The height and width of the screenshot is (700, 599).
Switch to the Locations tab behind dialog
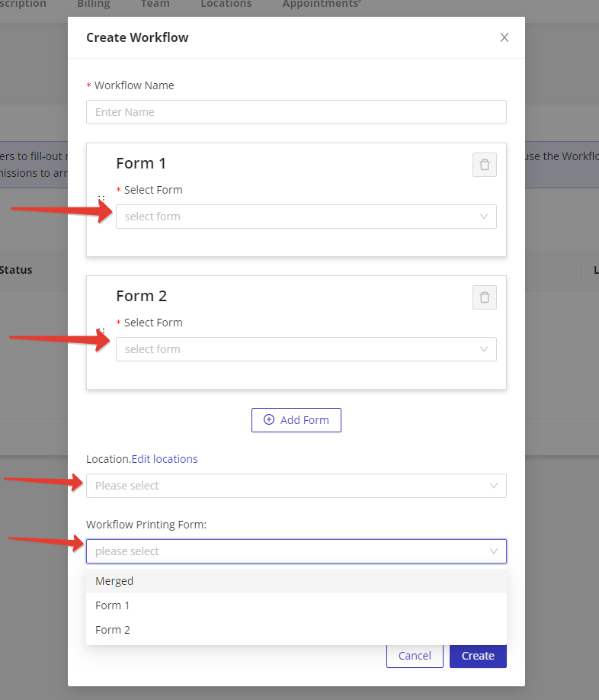(x=226, y=4)
